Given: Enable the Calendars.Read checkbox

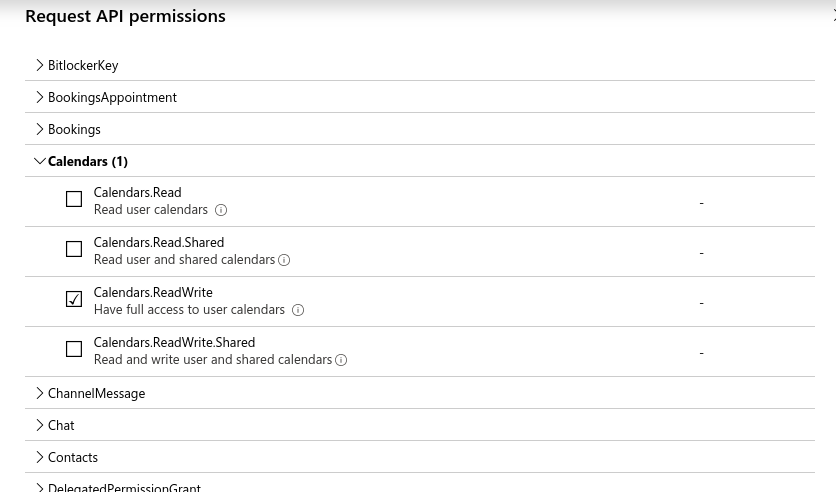Looking at the screenshot, I should pos(74,199).
